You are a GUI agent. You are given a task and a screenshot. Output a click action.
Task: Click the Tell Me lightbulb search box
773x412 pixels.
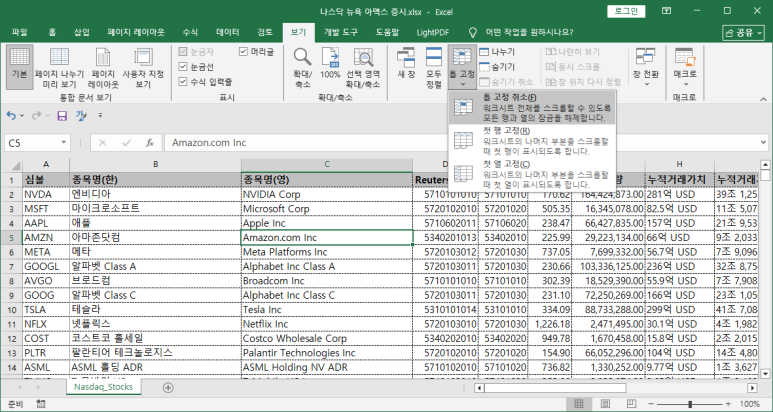(520, 33)
